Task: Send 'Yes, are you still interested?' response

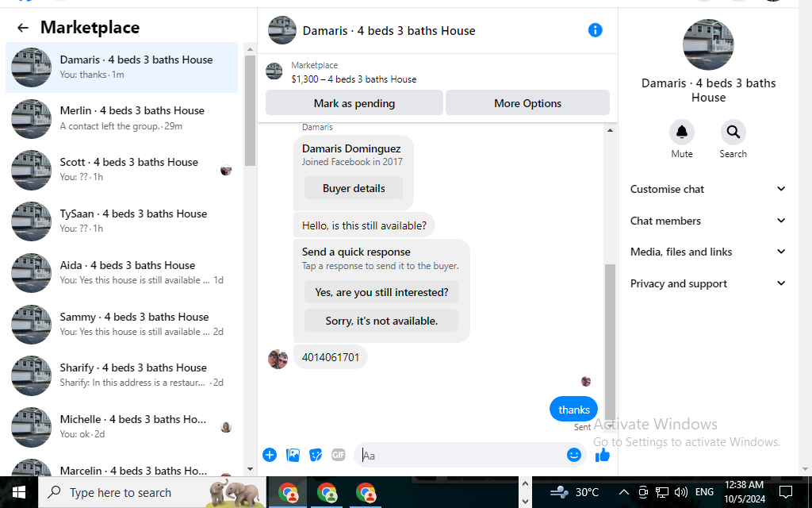Action: coord(381,292)
